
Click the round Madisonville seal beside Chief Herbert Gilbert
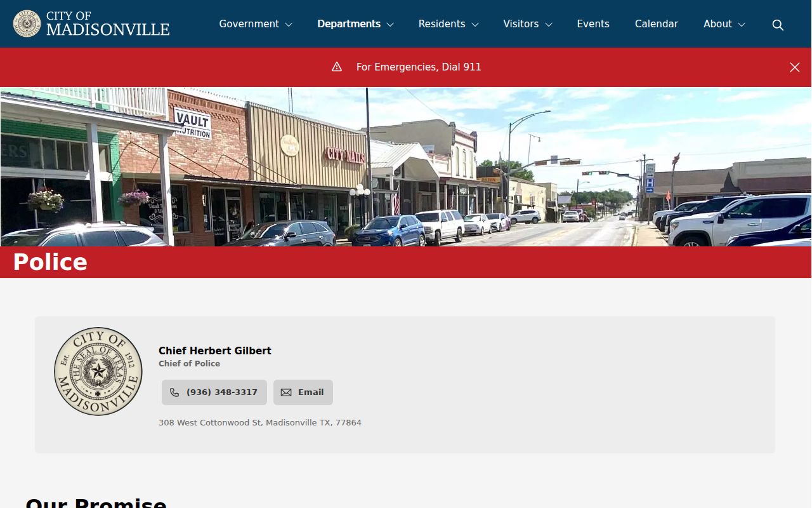tap(98, 371)
